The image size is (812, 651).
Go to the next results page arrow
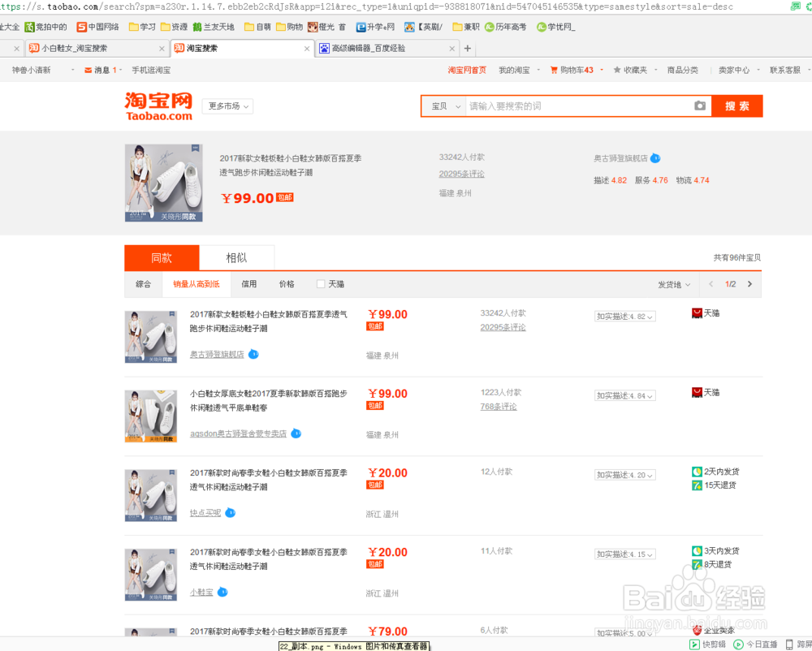(749, 284)
